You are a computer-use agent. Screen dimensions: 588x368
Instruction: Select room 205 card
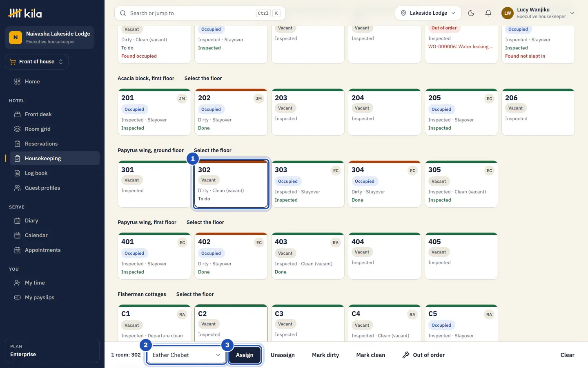[x=461, y=112]
